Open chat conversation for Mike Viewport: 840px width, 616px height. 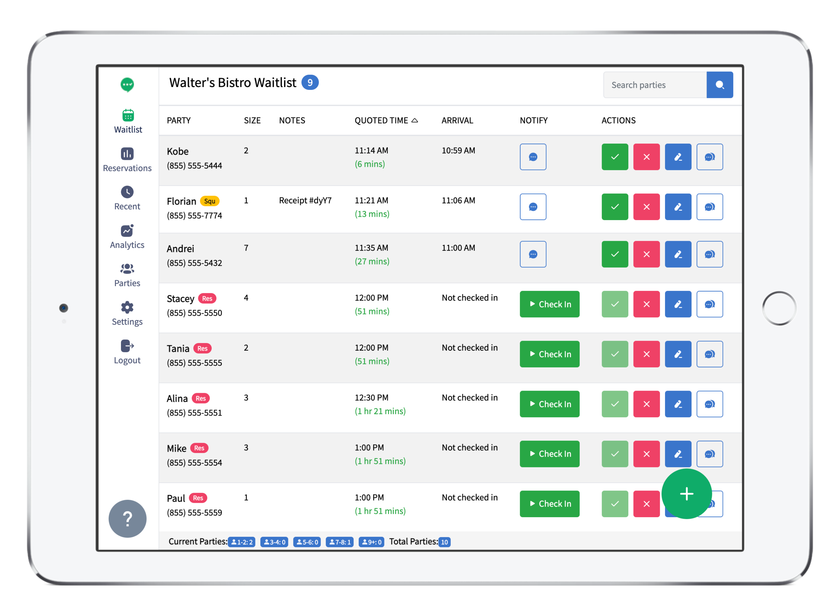[x=710, y=454]
